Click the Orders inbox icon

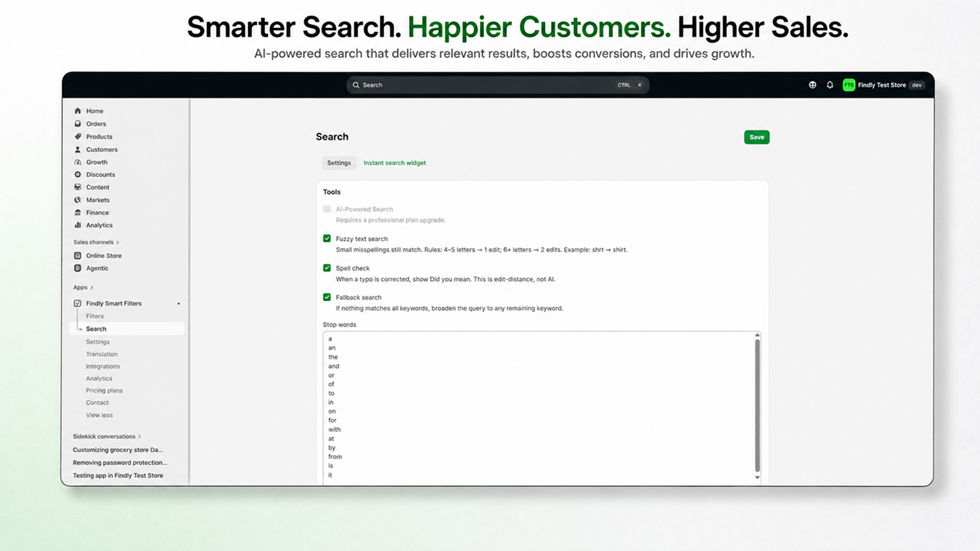click(x=78, y=124)
